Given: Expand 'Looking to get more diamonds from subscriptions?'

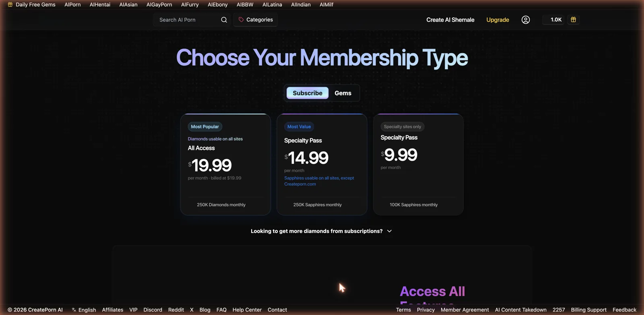Looking at the screenshot, I should (x=321, y=231).
